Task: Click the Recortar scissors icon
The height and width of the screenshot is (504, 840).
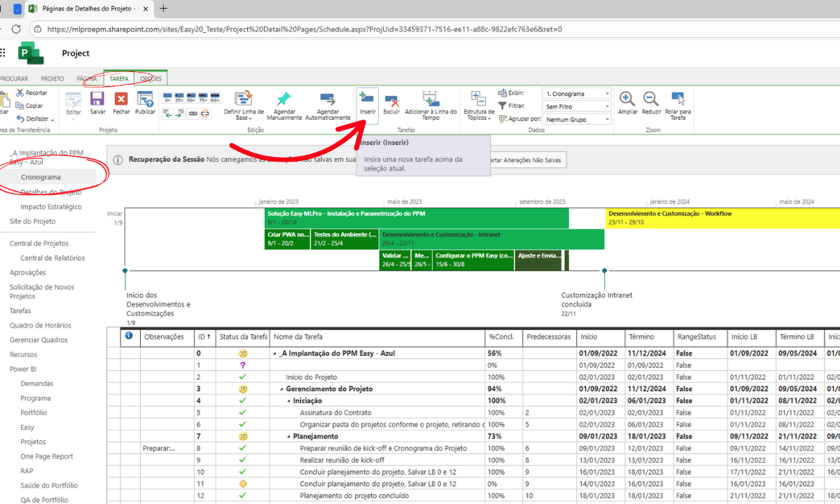Action: pyautogui.click(x=20, y=93)
